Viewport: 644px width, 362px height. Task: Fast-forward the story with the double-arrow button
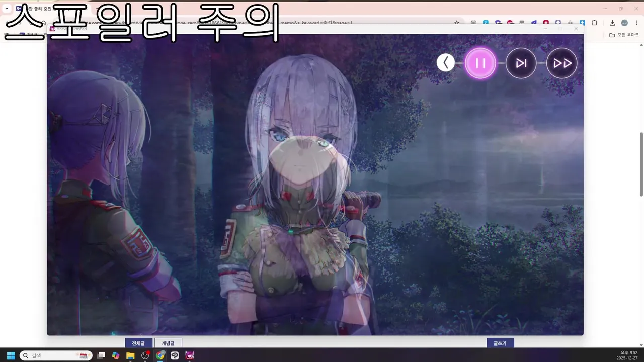(x=562, y=63)
